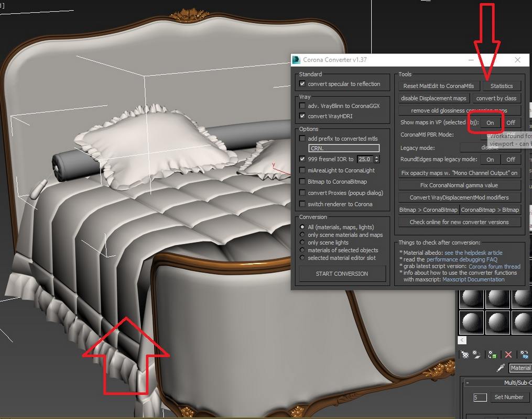Click Fix CoronaNormal gamma value
The image size is (532, 419).
point(459,185)
